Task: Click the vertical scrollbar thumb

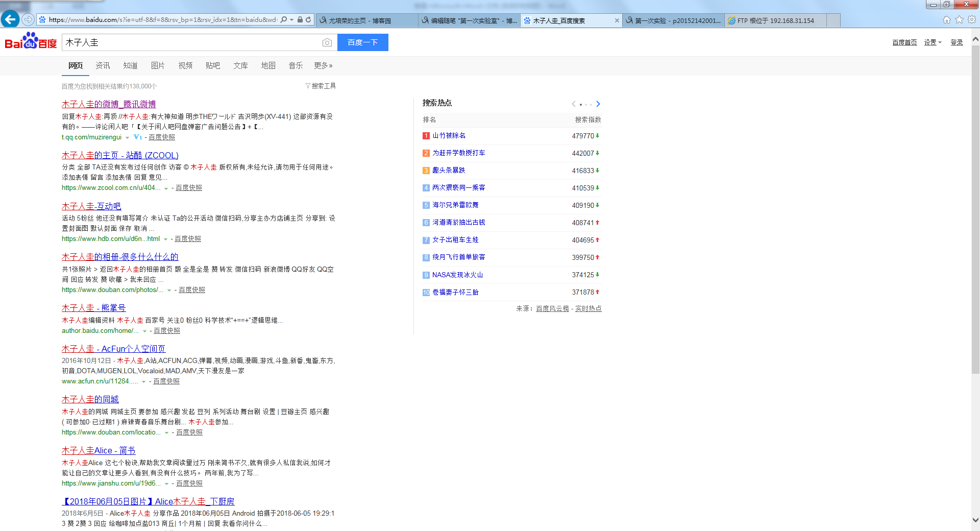Action: (x=975, y=209)
